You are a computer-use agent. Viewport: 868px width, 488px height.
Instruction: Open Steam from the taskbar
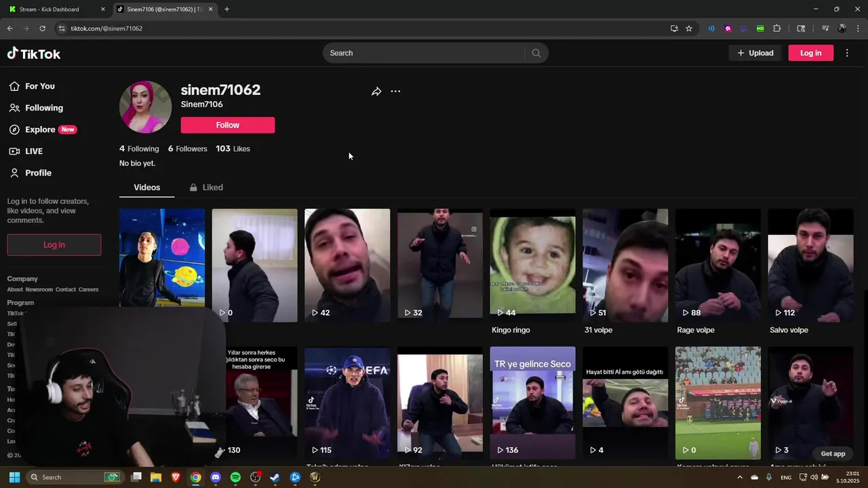275,477
